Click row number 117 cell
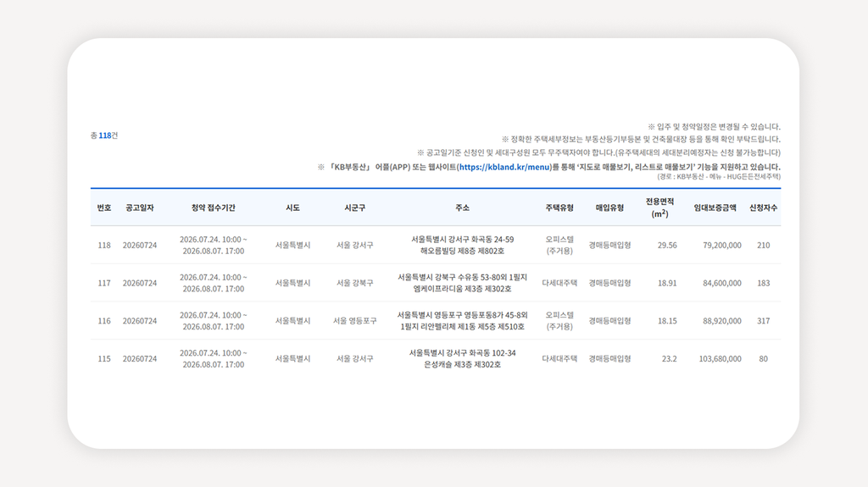 pyautogui.click(x=104, y=283)
